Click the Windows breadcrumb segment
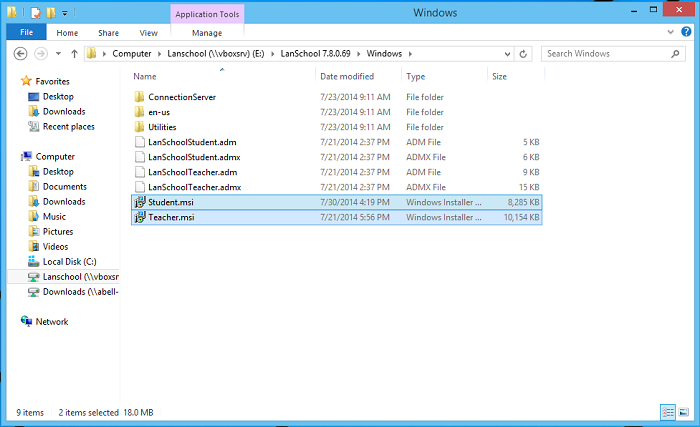This screenshot has width=700, height=427. click(384, 54)
